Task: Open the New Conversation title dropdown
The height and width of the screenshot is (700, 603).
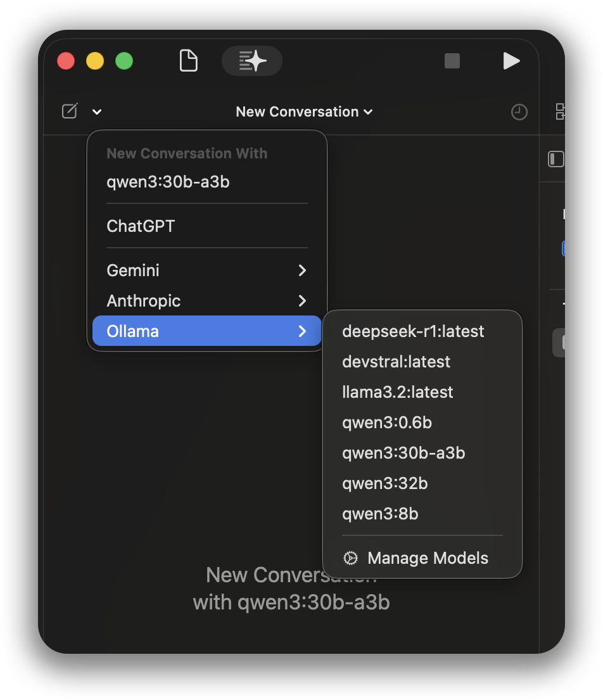Action: point(304,111)
